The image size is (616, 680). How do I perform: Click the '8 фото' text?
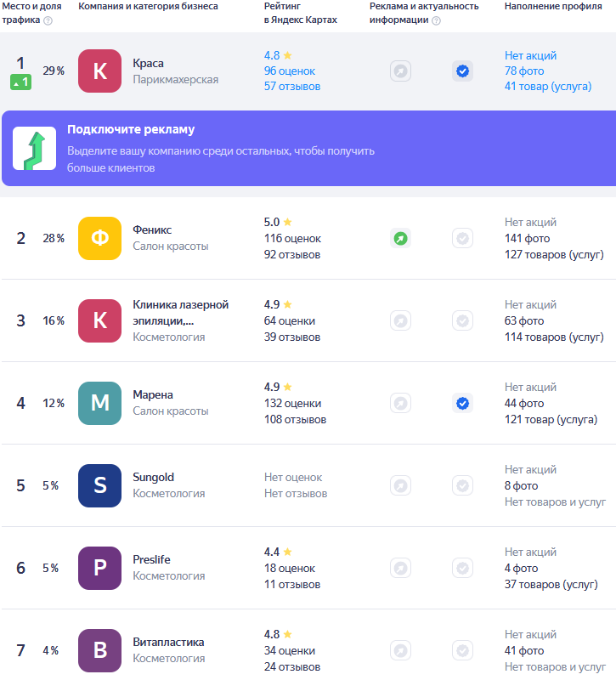pyautogui.click(x=521, y=485)
